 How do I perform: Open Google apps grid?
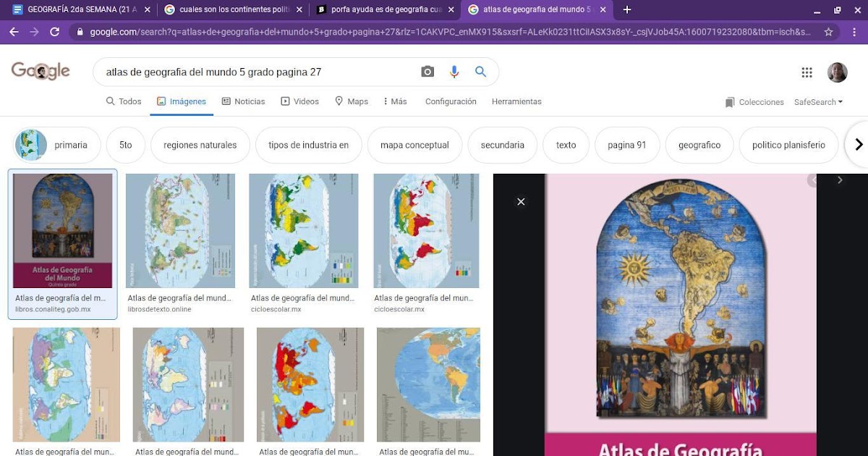click(807, 72)
